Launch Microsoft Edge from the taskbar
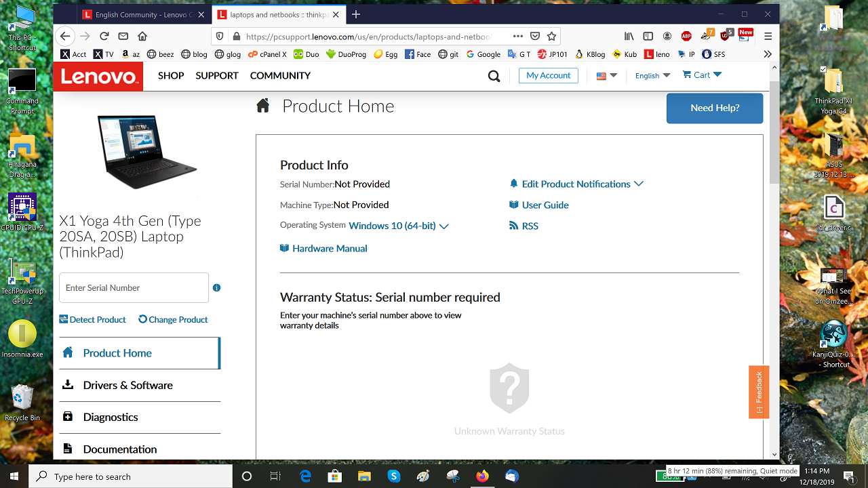This screenshot has width=868, height=488. pyautogui.click(x=305, y=476)
